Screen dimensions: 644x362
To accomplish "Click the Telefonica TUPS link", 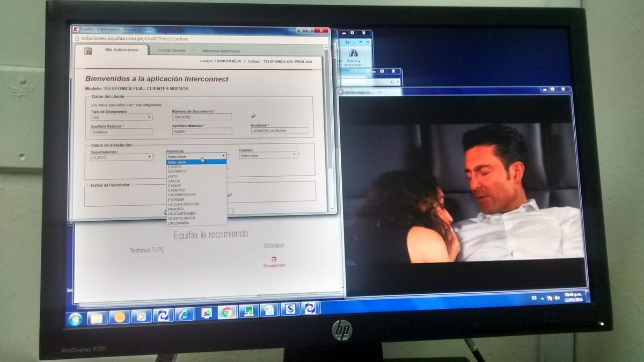I will [x=147, y=250].
